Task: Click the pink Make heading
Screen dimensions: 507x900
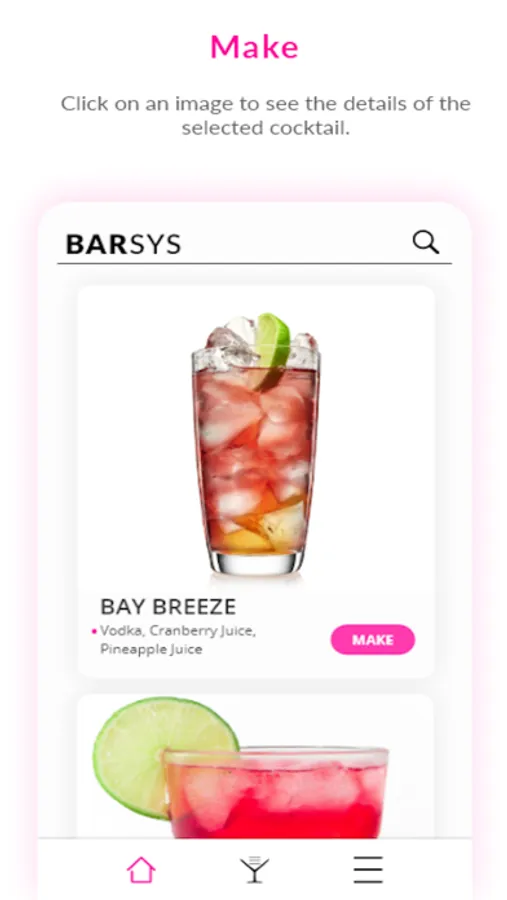Action: [254, 47]
